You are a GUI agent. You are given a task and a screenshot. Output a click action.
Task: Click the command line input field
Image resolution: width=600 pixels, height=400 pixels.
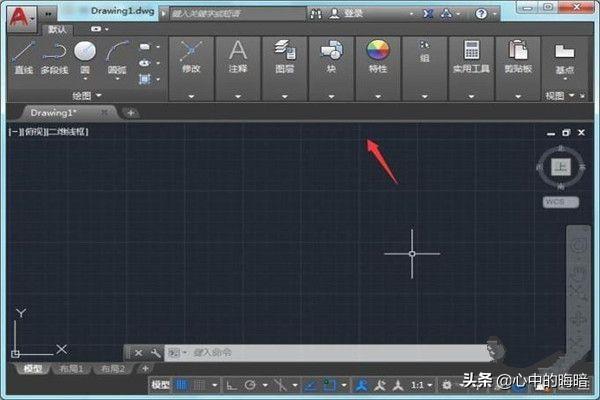point(320,353)
